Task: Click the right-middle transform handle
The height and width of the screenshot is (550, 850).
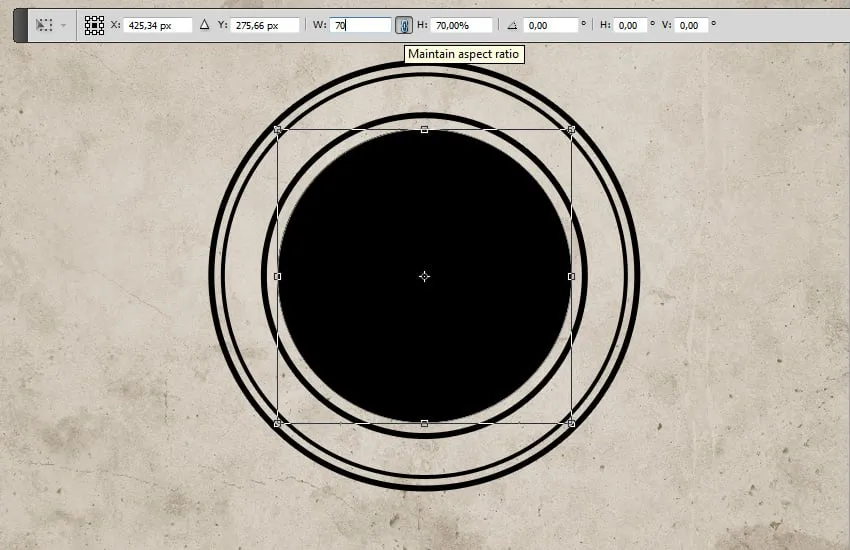Action: coord(571,276)
